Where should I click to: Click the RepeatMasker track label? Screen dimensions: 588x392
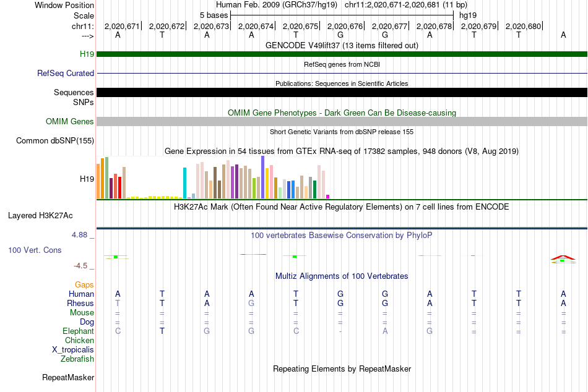(x=68, y=377)
